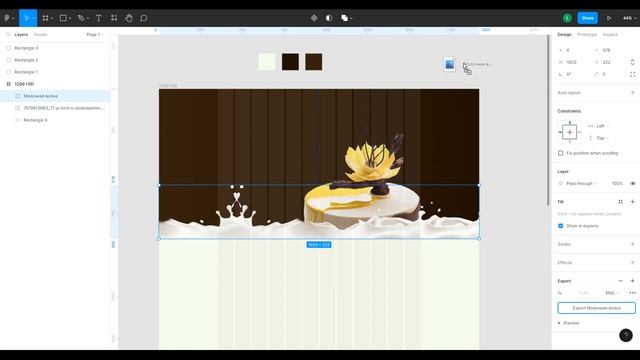Open the Figma main menu icon
The width and height of the screenshot is (640, 360).
[x=7, y=18]
